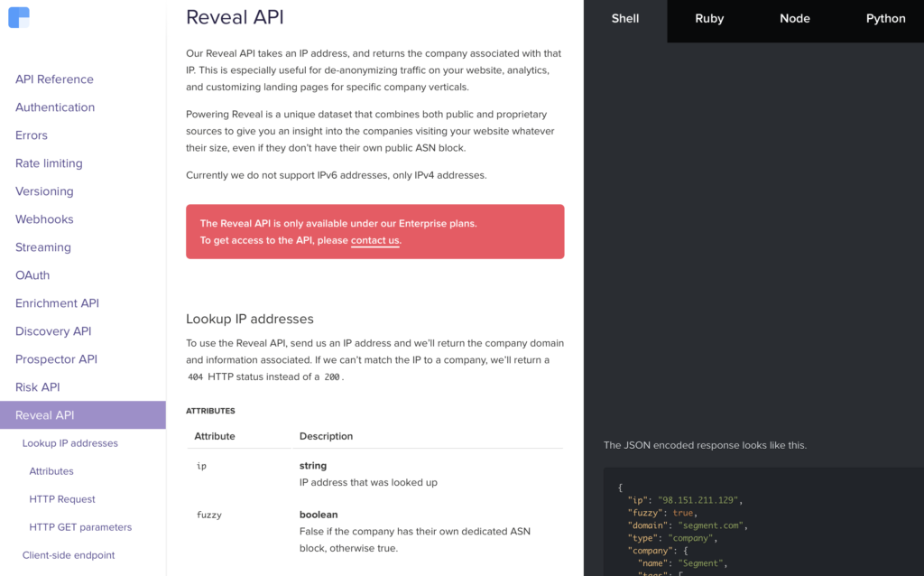Image resolution: width=924 pixels, height=576 pixels.
Task: Click the 'true' fuzzy value in JSON
Action: click(682, 513)
